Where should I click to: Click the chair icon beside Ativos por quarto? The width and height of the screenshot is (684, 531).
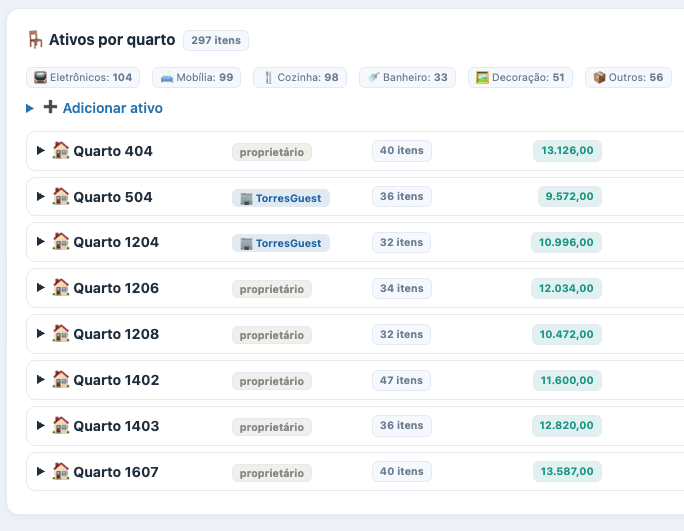point(35,40)
